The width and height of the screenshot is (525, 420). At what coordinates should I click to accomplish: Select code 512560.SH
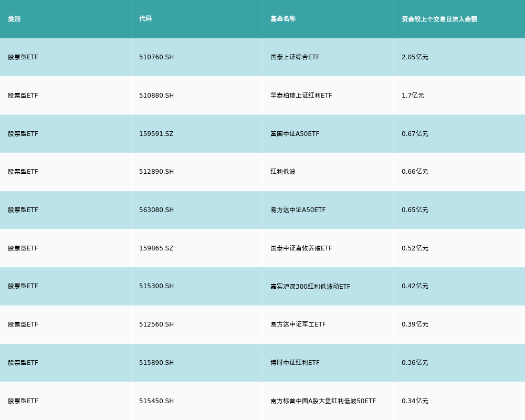[156, 324]
